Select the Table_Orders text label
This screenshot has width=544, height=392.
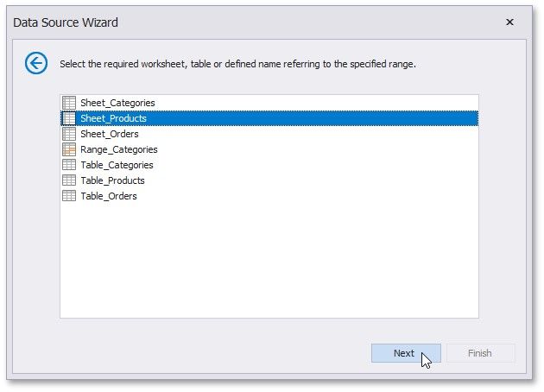point(108,196)
